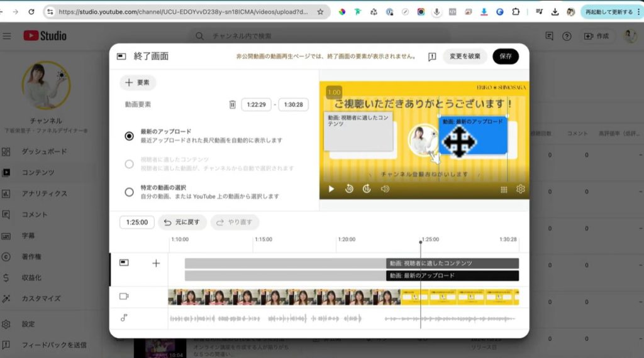Rewind preview 10 seconds
Image resolution: width=644 pixels, height=358 pixels.
coord(349,188)
